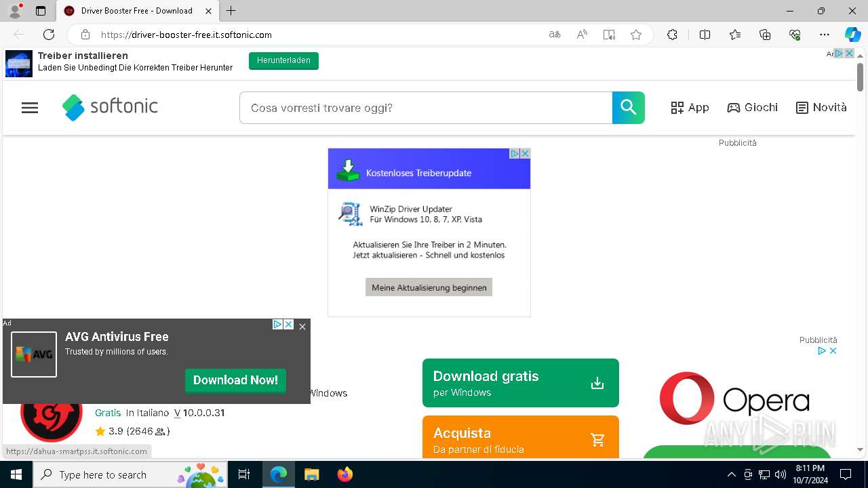Open the volume control in the tray
The image size is (868, 488).
pyautogui.click(x=781, y=474)
